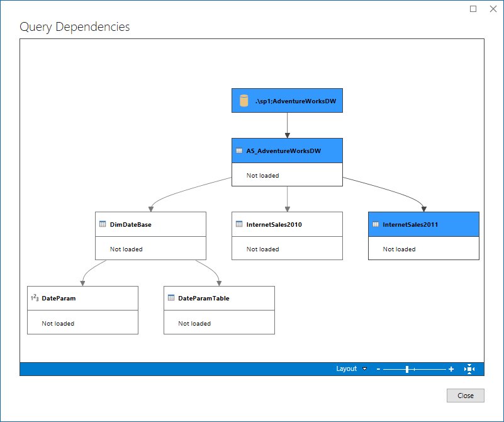Screen dimensions: 504x422
Task: Click the table icon beside DateParamTable
Action: tap(171, 297)
